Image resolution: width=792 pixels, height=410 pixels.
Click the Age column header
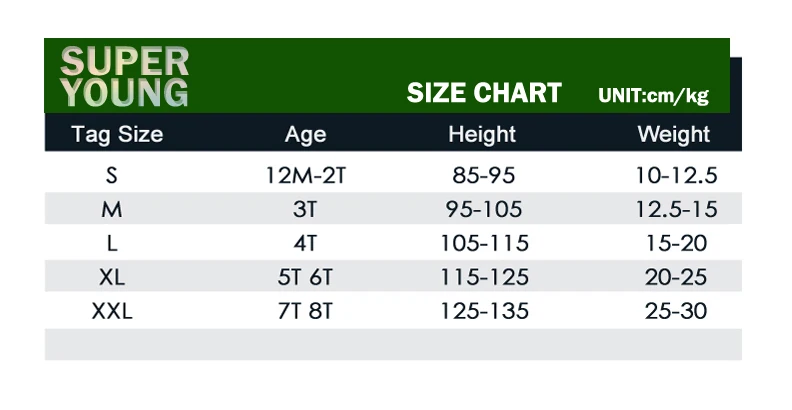coord(306,135)
